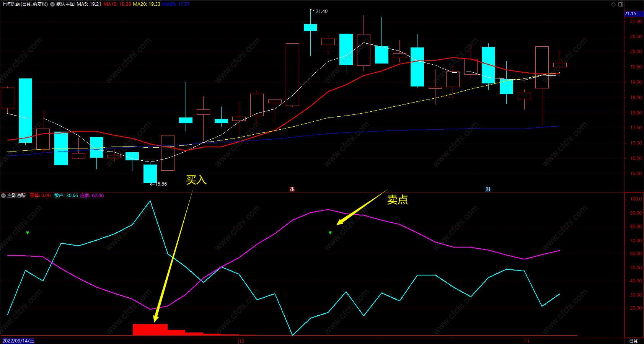Select the stock title 上海洗霸 (日线.前复权)
This screenshot has width=644, height=344.
(25, 4)
